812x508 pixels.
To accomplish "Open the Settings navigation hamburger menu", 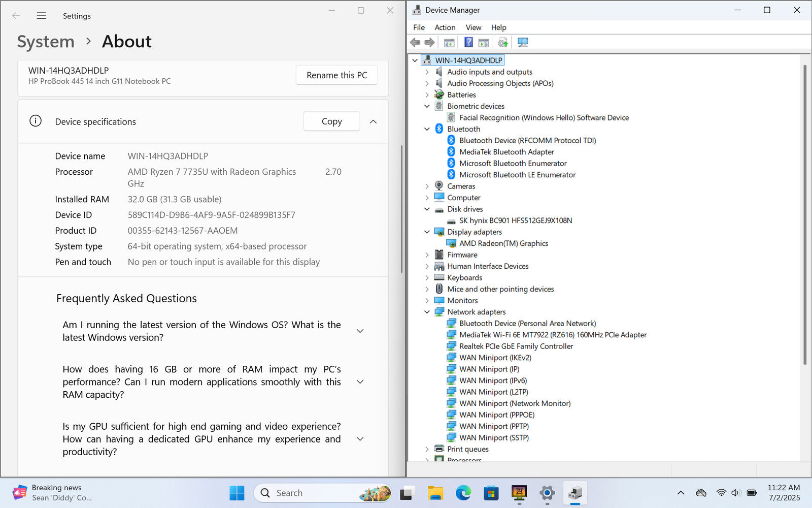I will (42, 16).
